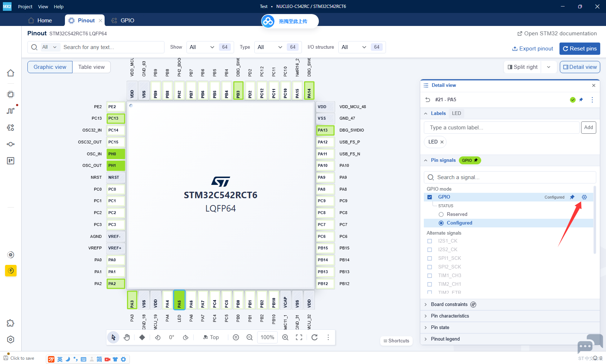Screen dimensions: 606x364
Task: Click the Search a signal field
Action: (x=510, y=177)
